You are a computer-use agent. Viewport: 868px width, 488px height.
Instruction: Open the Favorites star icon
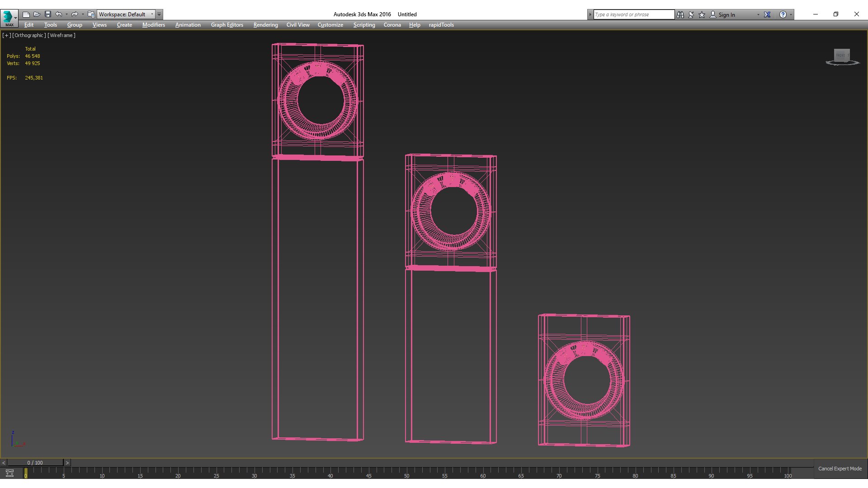702,14
